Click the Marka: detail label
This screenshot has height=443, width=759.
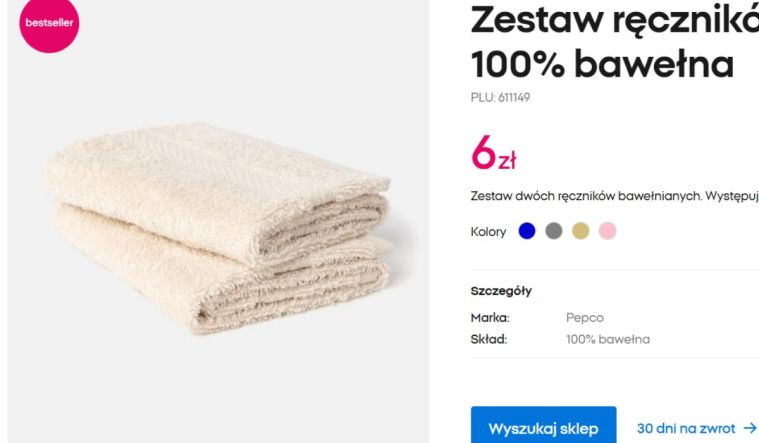click(x=490, y=318)
